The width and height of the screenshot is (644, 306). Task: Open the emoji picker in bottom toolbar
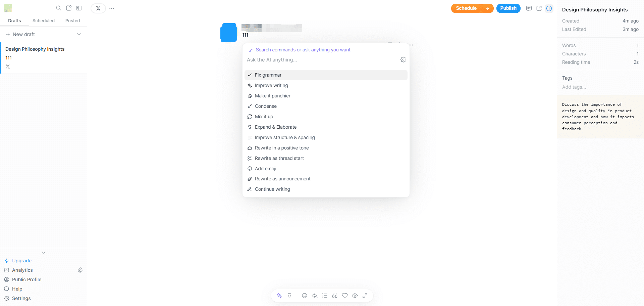305,296
